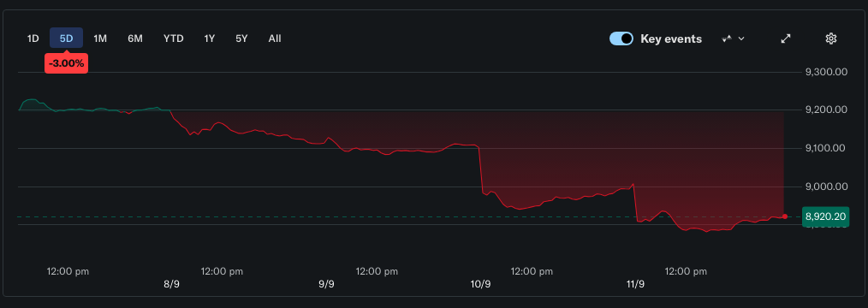The image size is (868, 308).
Task: Click the 9,200.00 axis label
Action: coord(826,110)
